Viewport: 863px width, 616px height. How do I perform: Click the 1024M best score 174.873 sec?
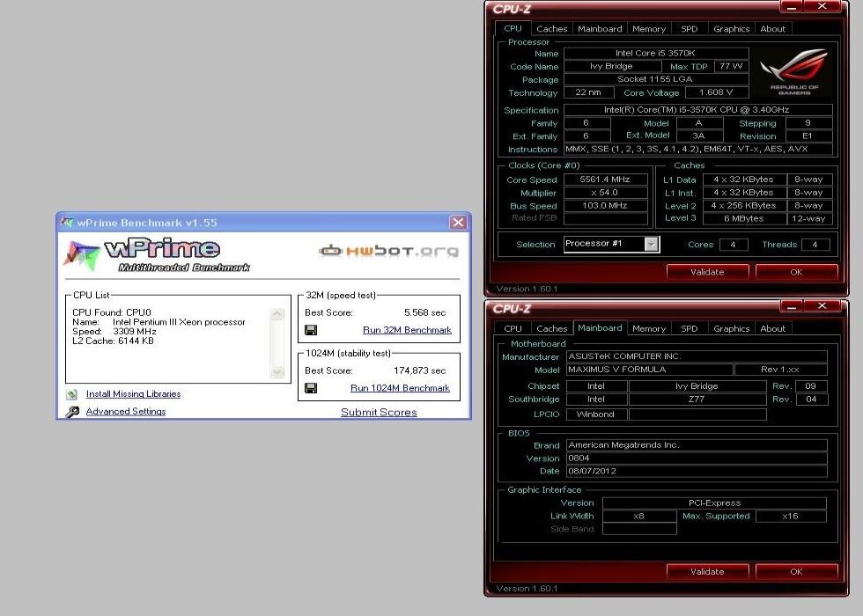(419, 370)
